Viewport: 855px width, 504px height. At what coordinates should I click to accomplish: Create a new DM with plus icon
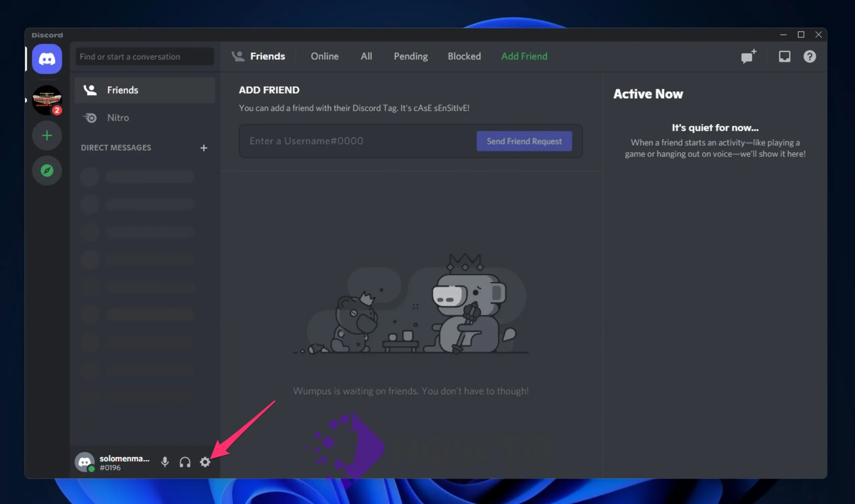coord(203,148)
